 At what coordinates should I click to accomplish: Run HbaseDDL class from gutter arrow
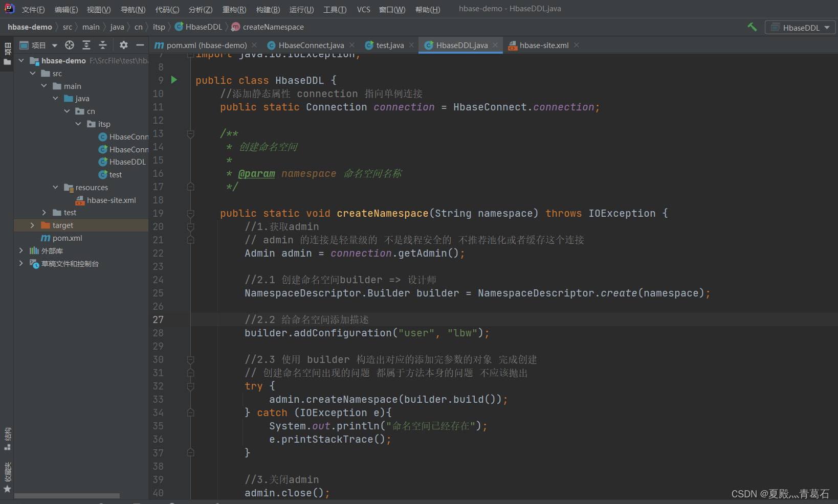click(x=174, y=80)
